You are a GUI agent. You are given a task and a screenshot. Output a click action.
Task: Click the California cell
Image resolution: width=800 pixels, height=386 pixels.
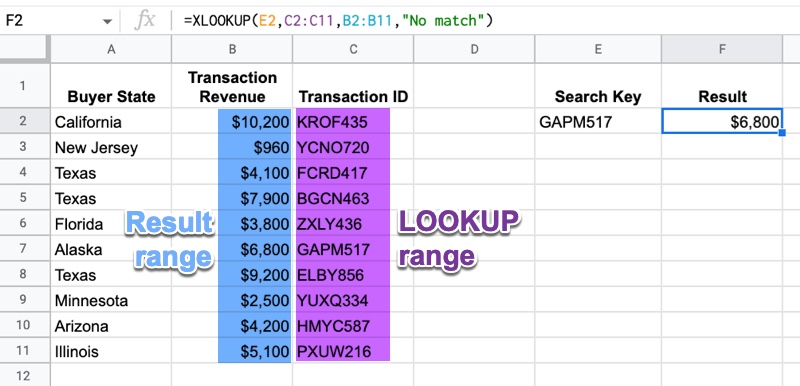(x=111, y=122)
